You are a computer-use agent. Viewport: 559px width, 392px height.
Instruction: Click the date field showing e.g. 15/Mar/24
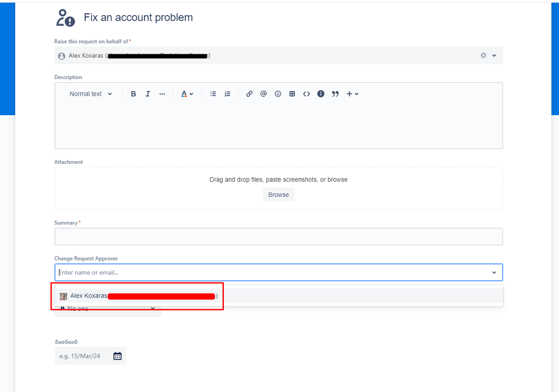click(91, 356)
